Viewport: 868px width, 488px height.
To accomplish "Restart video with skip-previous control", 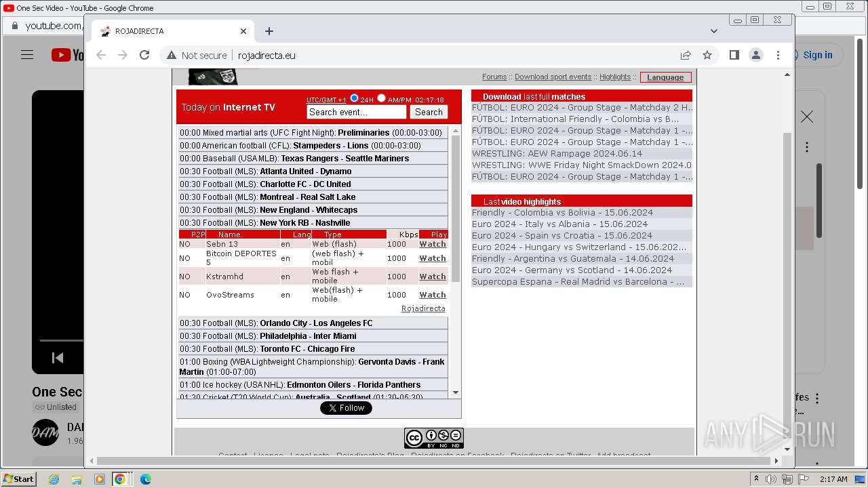I will pyautogui.click(x=58, y=358).
